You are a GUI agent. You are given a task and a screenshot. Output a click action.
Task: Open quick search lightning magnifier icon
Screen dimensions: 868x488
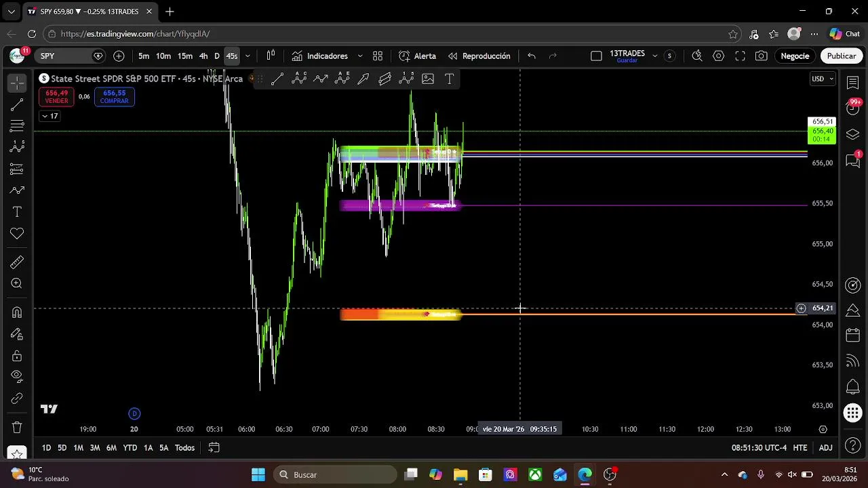point(697,56)
